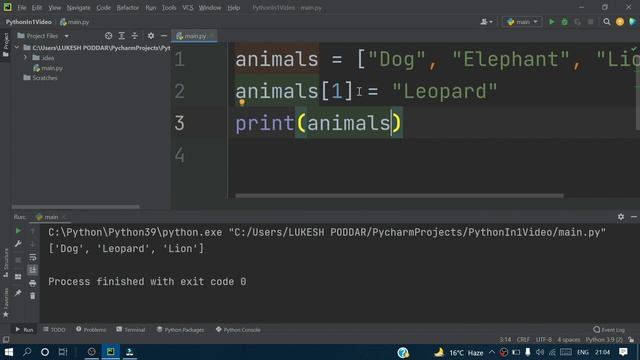Click the Project panel horizontal scrollbar
Image resolution: width=640 pixels, height=360 pixels.
(x=76, y=207)
